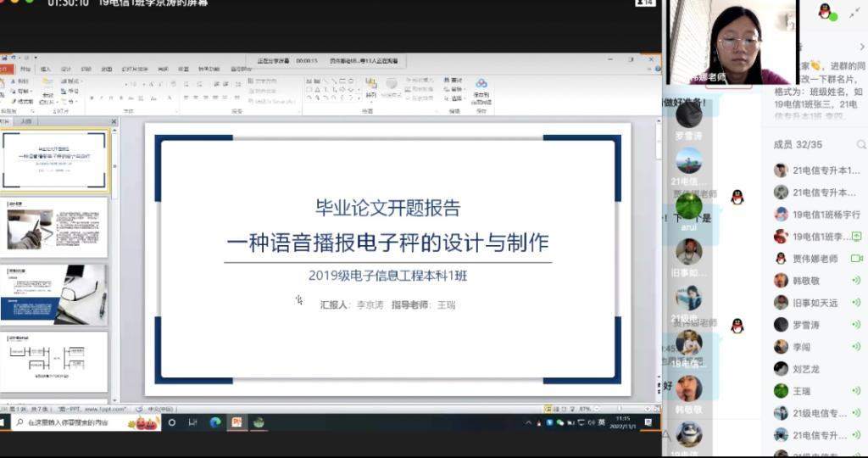Launch Microsoft Edge from the taskbar
The image size is (868, 458).
[214, 422]
